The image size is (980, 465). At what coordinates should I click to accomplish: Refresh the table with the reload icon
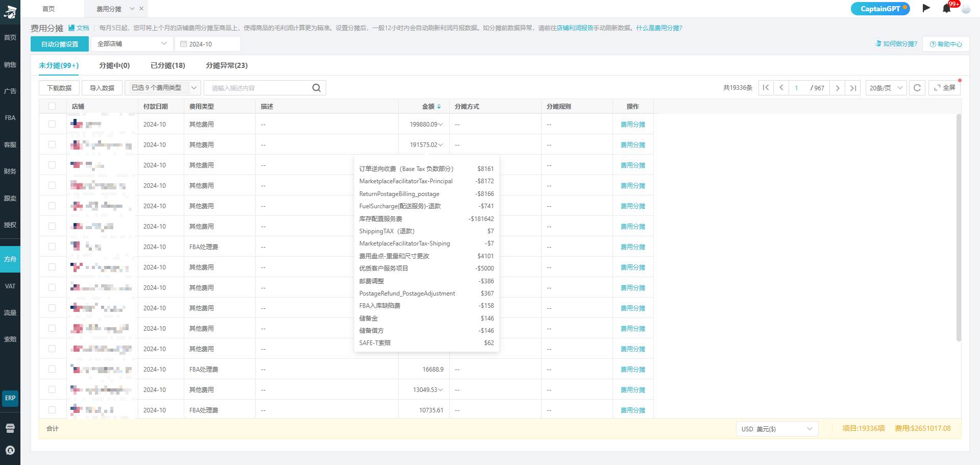[x=917, y=88]
